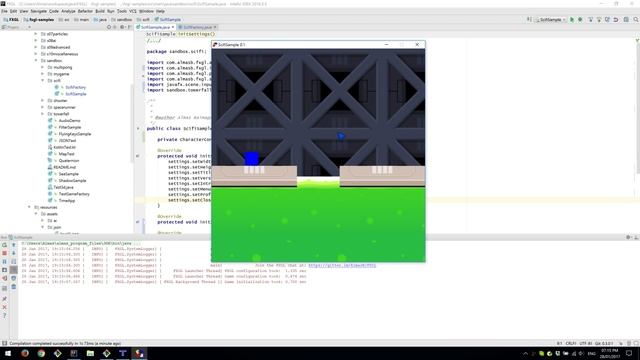Screen dimensions: 640x360
Task: Open the project structure icon in the toolbar
Action: [x=626, y=20]
